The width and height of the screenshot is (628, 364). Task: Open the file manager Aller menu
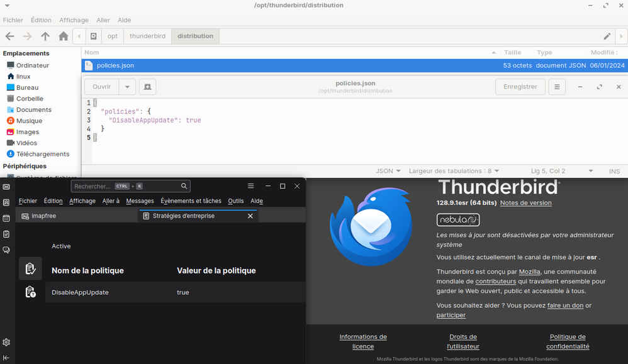pyautogui.click(x=103, y=20)
